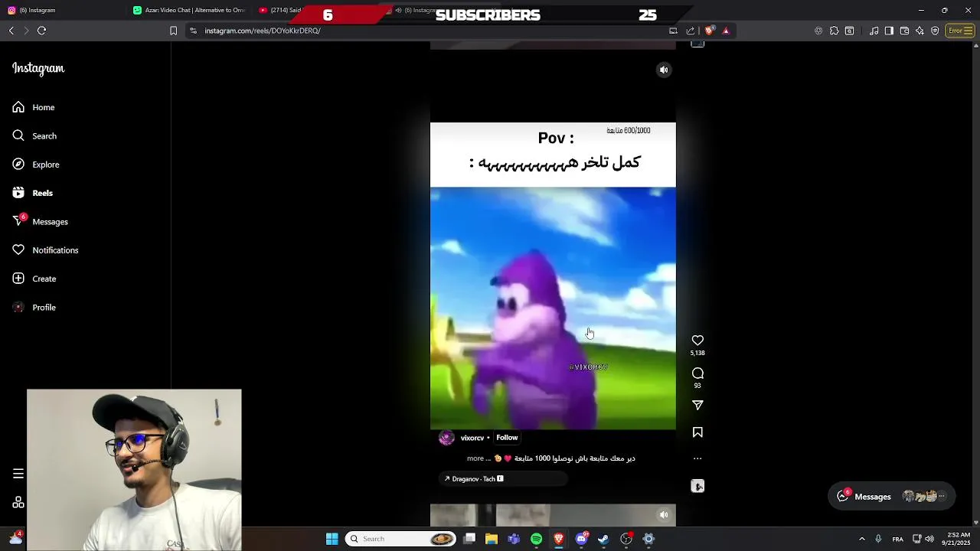Image resolution: width=980 pixels, height=551 pixels.
Task: Open Task View from the taskbar
Action: pyautogui.click(x=469, y=539)
